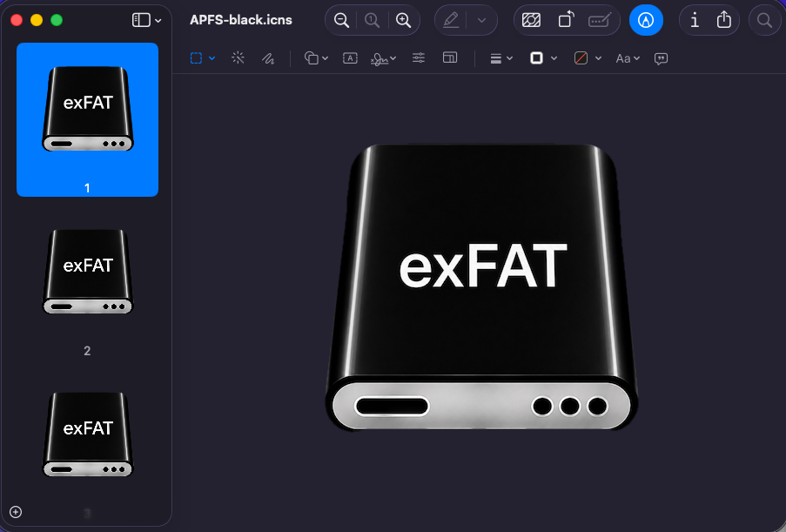
Task: Expand the Border Color dropdown arrow
Action: point(554,58)
